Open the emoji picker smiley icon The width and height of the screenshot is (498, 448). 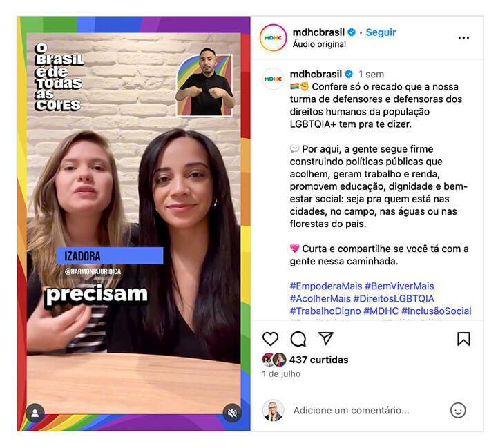[x=458, y=410]
